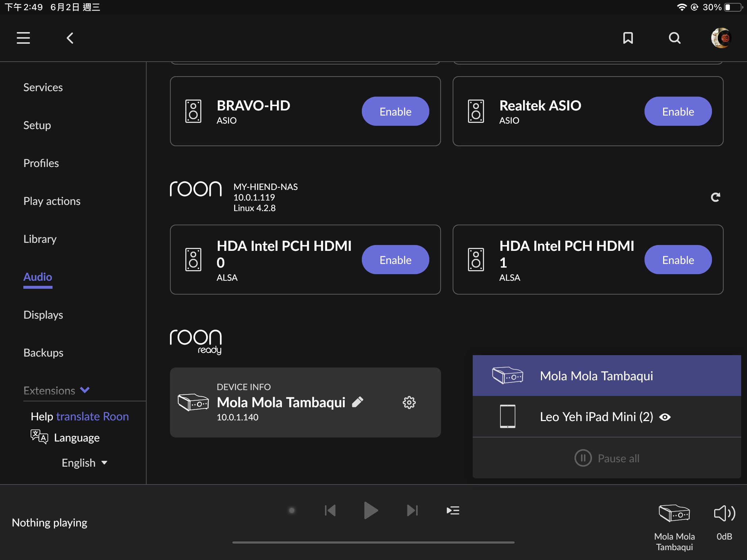
Task: Click the BRAVO-HD speaker icon
Action: point(193,111)
